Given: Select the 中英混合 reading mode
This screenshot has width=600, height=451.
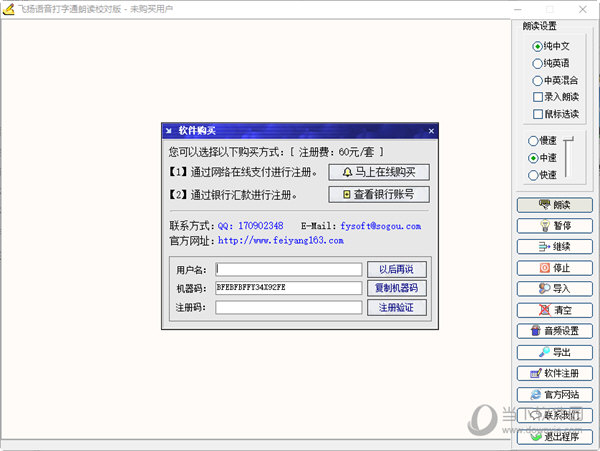Looking at the screenshot, I should coord(555,80).
